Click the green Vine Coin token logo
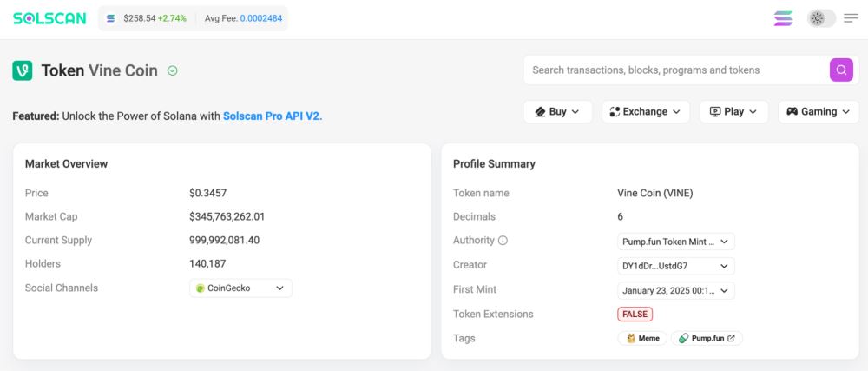 coord(23,70)
